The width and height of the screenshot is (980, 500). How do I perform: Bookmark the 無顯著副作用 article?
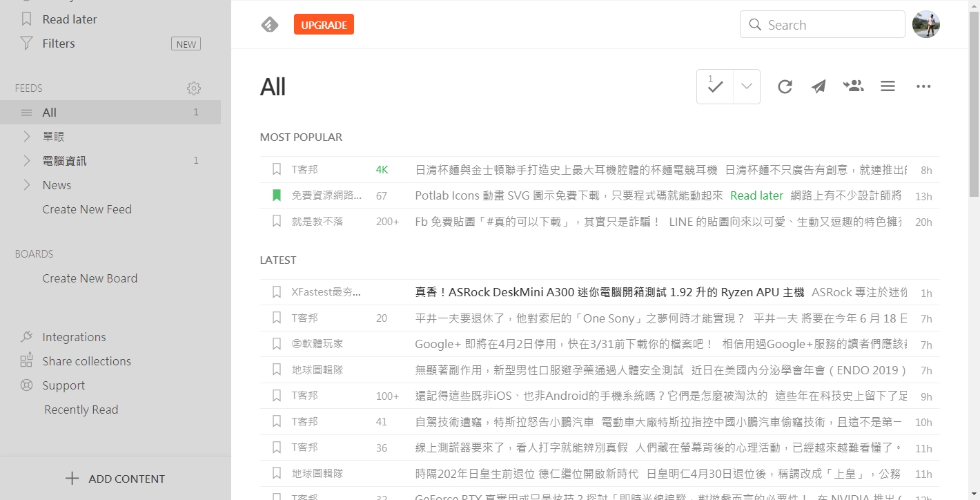click(x=277, y=369)
